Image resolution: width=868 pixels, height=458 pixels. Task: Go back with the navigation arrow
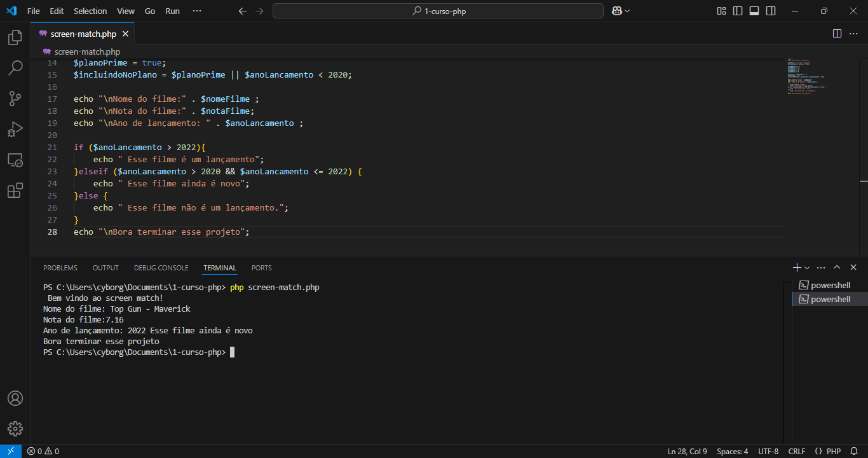242,11
